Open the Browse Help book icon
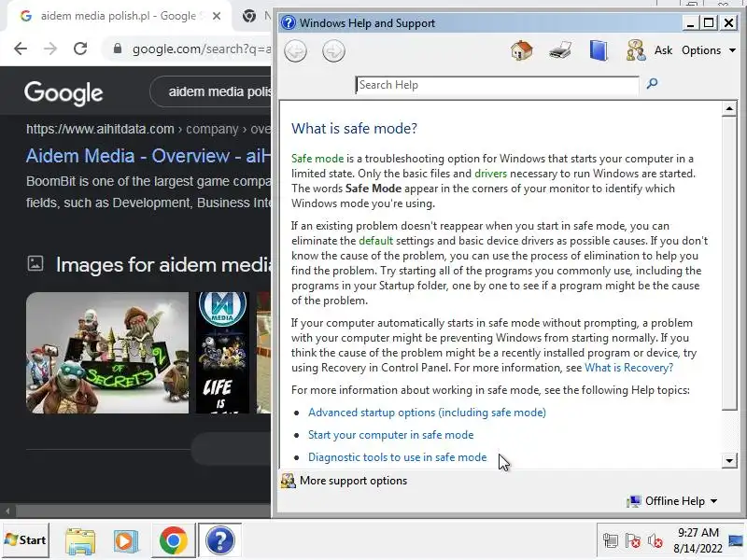747x560 pixels. 599,50
